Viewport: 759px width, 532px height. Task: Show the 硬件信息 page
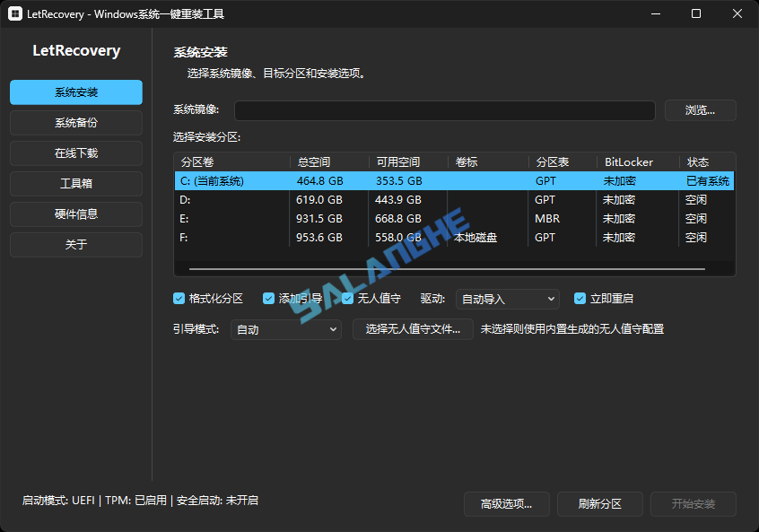pyautogui.click(x=76, y=214)
